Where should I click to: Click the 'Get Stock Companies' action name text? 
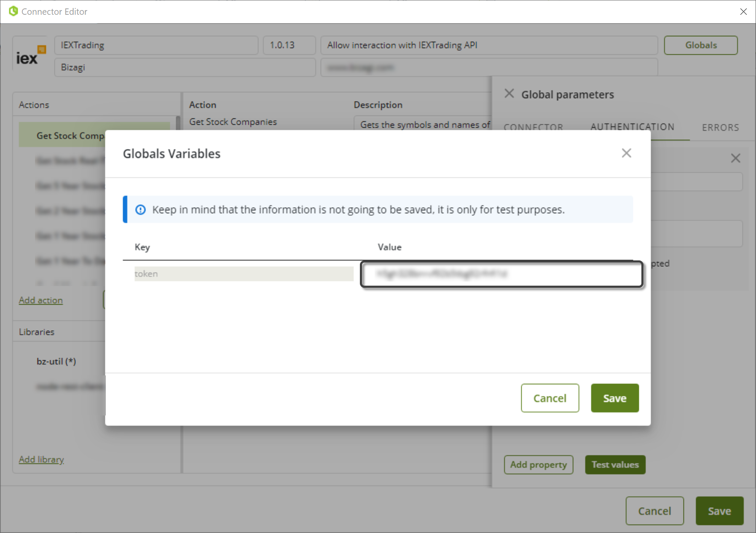pyautogui.click(x=233, y=122)
